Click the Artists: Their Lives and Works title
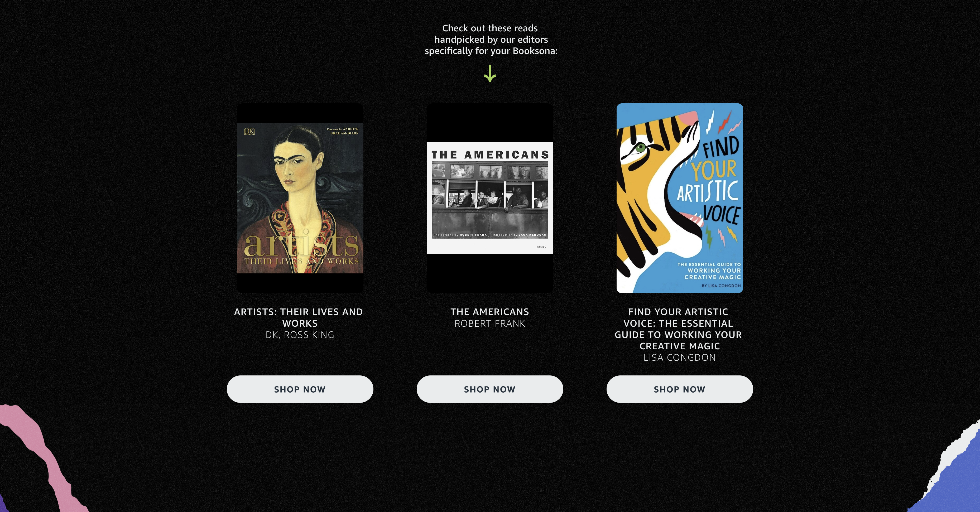This screenshot has width=980, height=512. click(x=299, y=318)
